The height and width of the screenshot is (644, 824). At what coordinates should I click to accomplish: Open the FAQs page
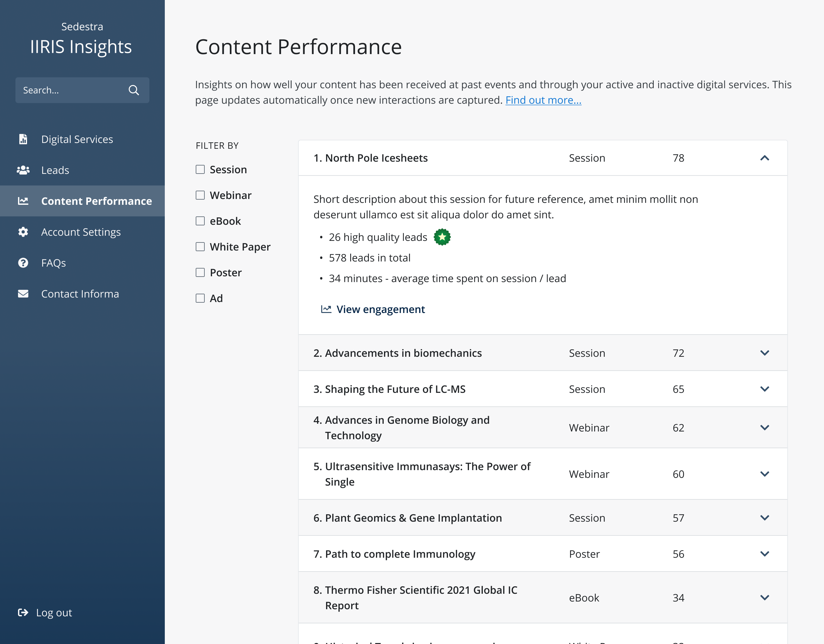[82, 263]
